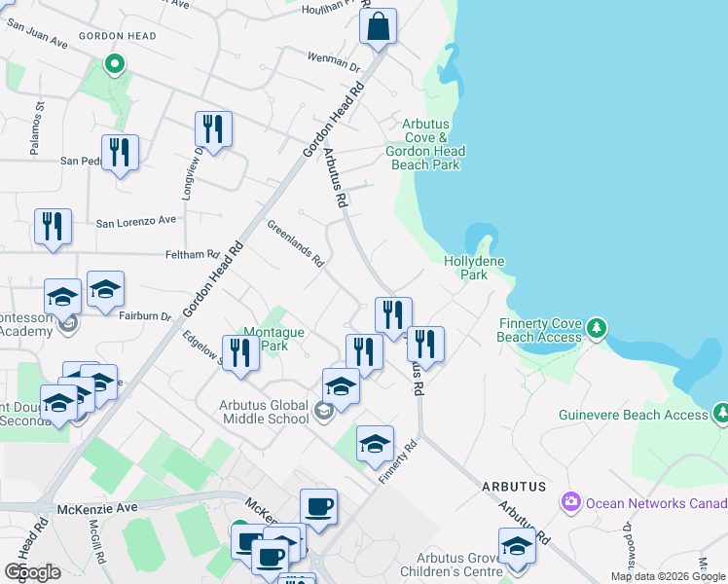Click the San Lorenzo Ave street label

click(136, 222)
